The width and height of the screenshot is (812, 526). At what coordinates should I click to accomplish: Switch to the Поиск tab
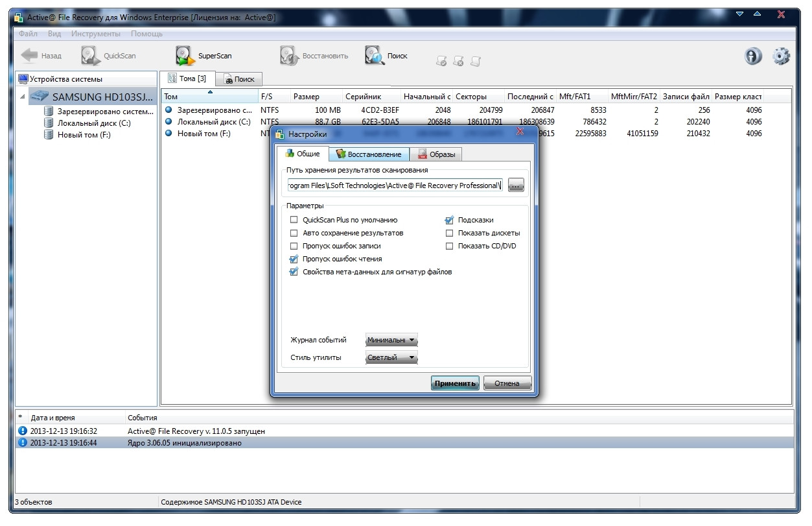click(x=239, y=79)
